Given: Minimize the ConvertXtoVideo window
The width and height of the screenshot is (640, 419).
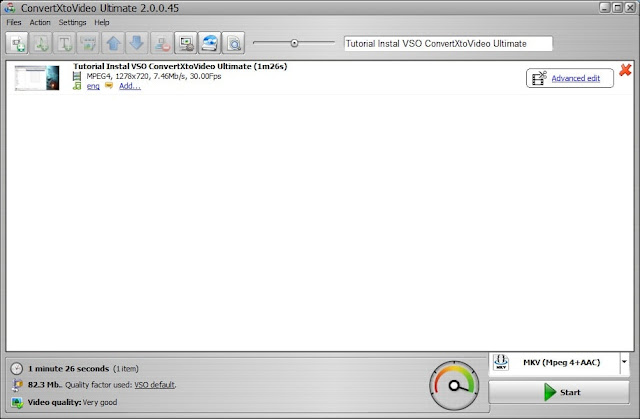Looking at the screenshot, I should tap(604, 7).
